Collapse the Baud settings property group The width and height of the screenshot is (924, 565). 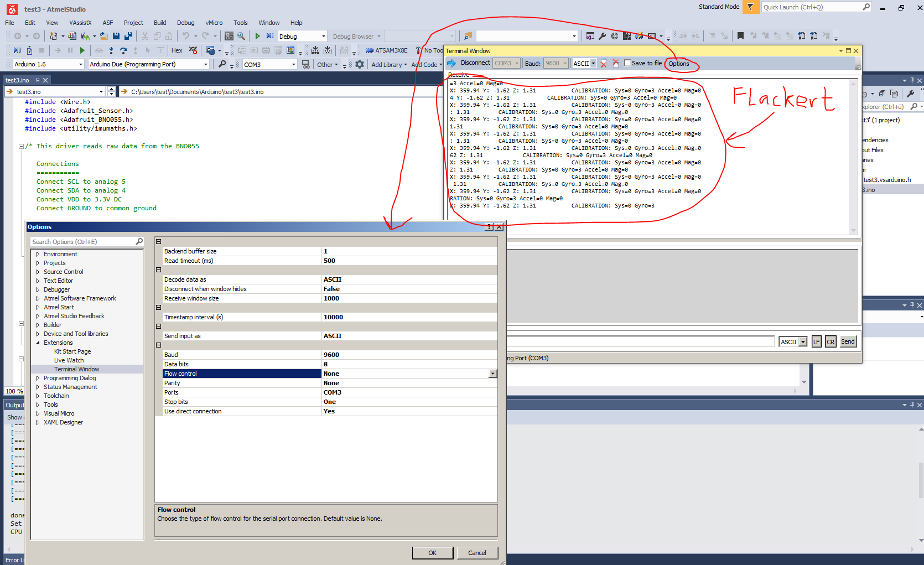tap(158, 345)
